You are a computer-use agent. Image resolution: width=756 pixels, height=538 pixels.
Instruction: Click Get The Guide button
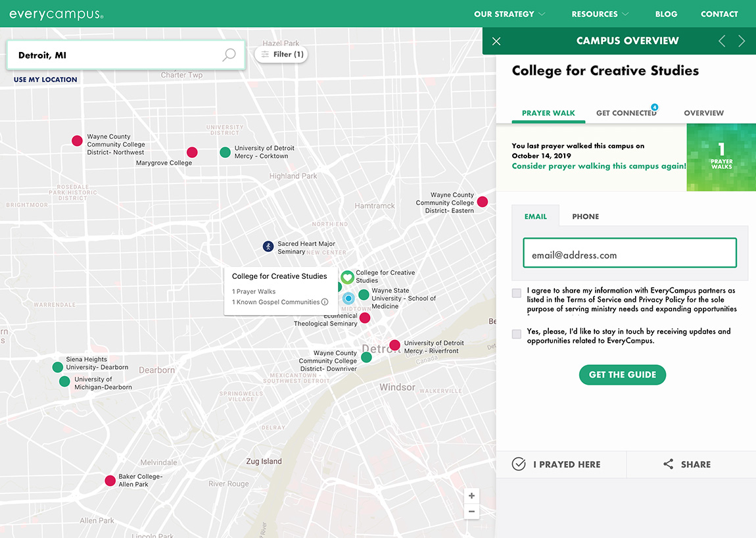(x=622, y=374)
